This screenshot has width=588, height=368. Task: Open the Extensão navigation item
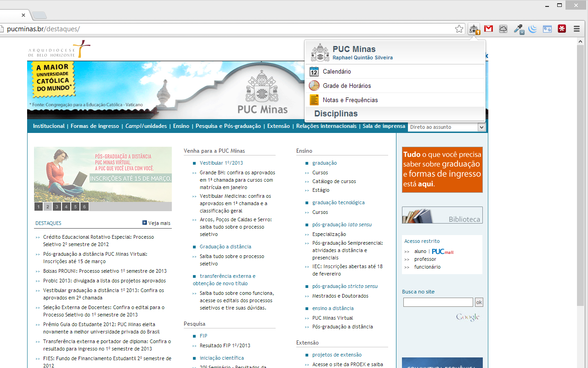pyautogui.click(x=278, y=126)
